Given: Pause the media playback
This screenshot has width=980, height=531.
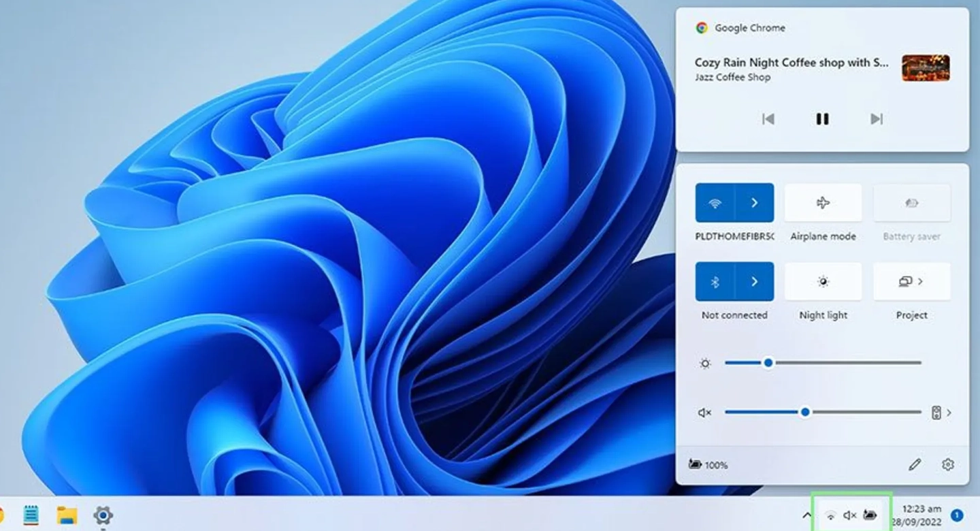Looking at the screenshot, I should (x=822, y=119).
